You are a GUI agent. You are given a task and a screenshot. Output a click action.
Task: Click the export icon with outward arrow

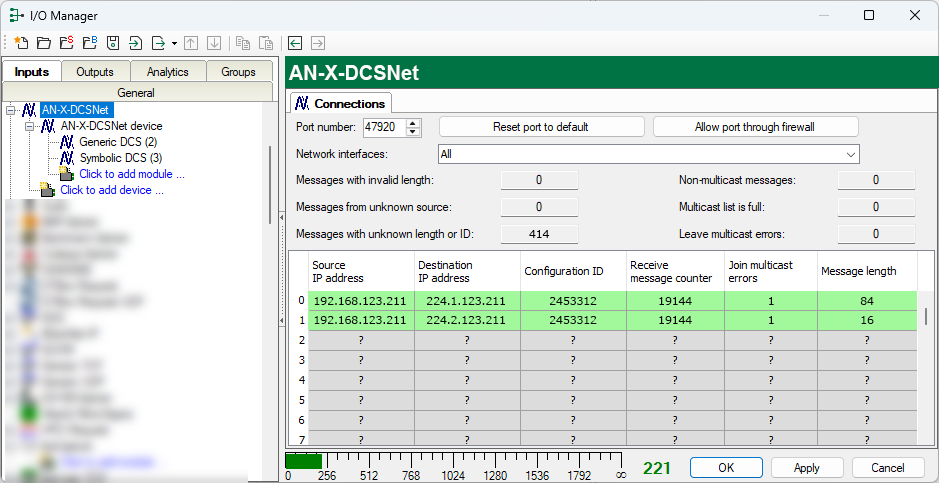click(159, 43)
